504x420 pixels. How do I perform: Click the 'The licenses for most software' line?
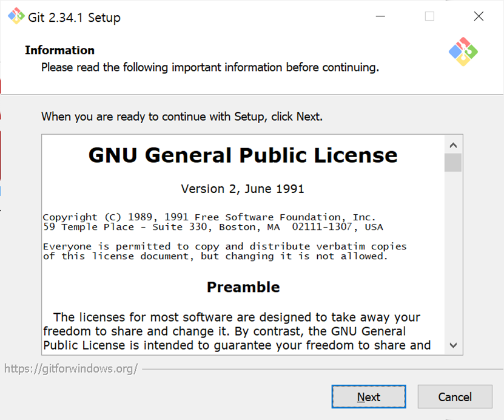pyautogui.click(x=237, y=317)
